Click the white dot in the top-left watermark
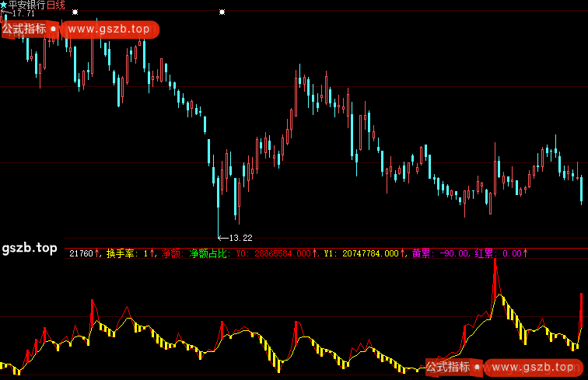The width and height of the screenshot is (588, 380). (53, 30)
